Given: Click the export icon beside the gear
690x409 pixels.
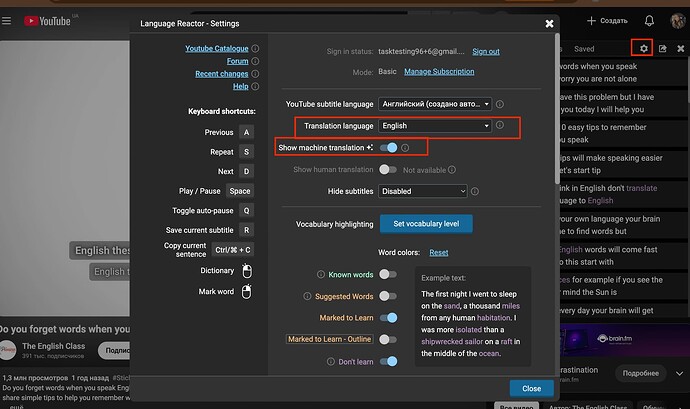Looking at the screenshot, I should pos(662,48).
